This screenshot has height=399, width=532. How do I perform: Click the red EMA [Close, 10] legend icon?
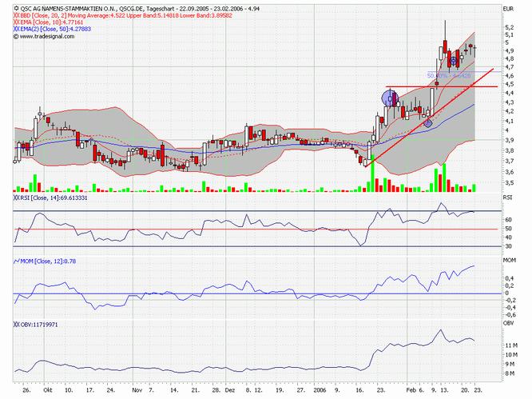16,22
